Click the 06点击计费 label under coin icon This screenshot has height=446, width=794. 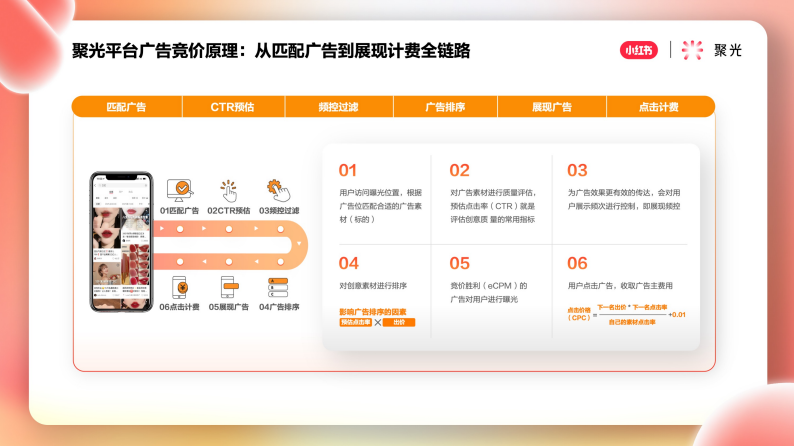pos(180,307)
